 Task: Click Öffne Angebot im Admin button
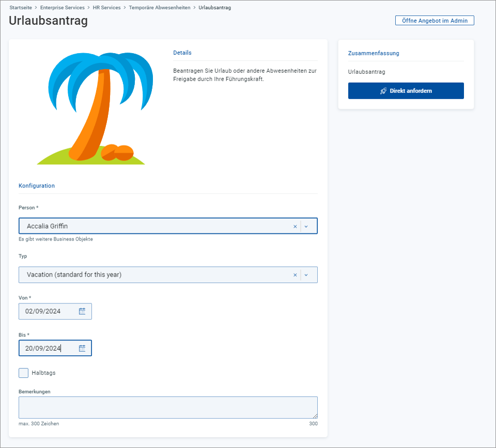click(x=435, y=21)
